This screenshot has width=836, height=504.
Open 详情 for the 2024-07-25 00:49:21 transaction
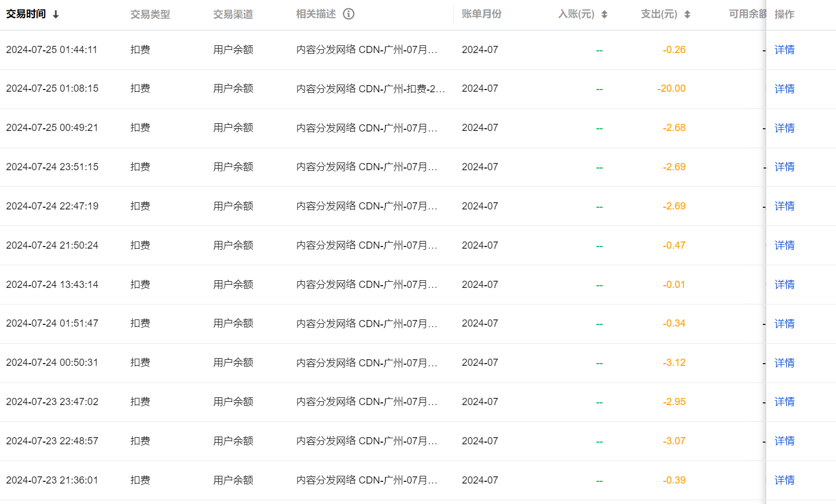tap(785, 128)
